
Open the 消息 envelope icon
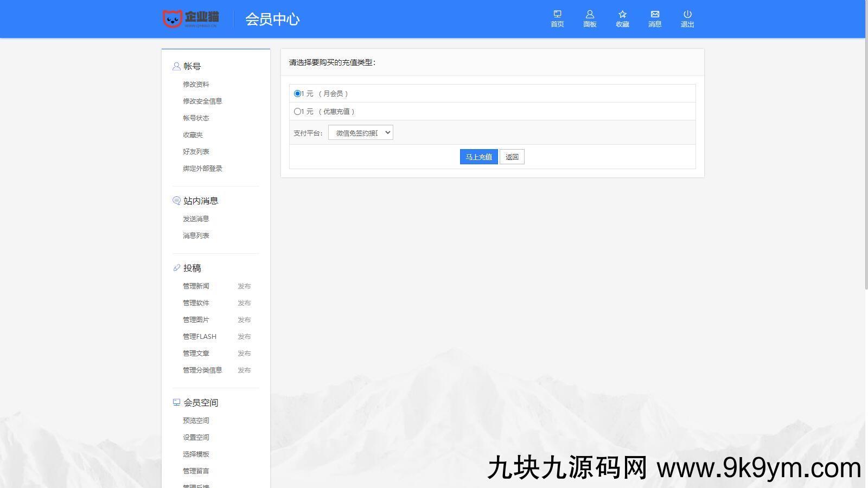(x=655, y=15)
